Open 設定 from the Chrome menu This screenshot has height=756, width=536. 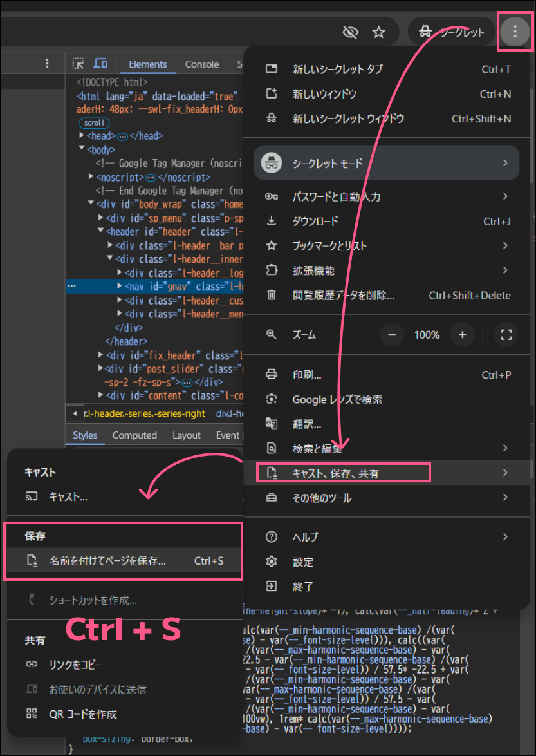click(303, 562)
